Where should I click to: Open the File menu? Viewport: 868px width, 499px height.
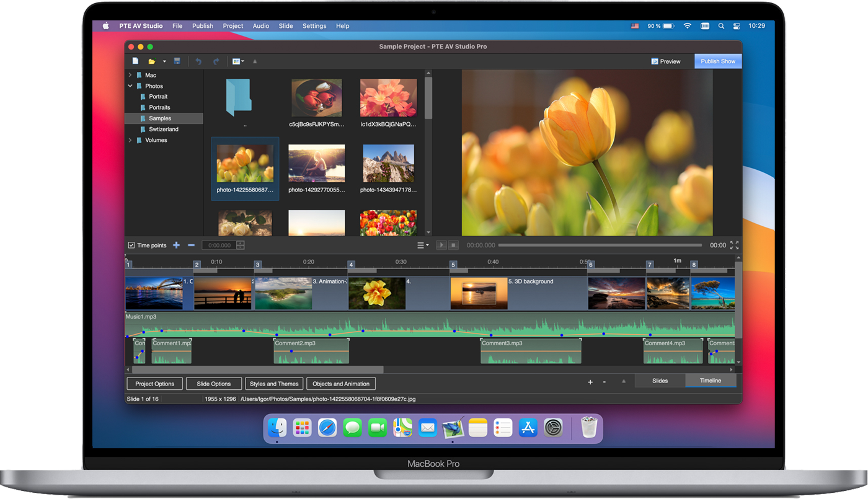tap(177, 26)
